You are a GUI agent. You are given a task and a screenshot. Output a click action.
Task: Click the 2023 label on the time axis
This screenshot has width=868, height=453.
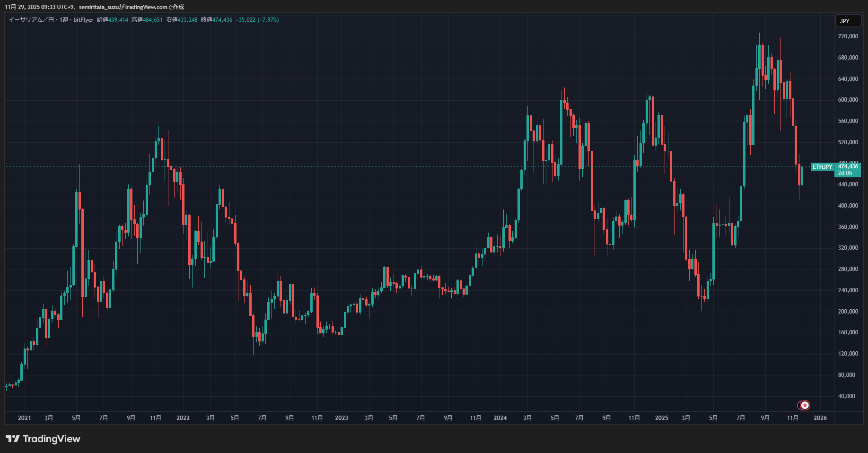(342, 418)
